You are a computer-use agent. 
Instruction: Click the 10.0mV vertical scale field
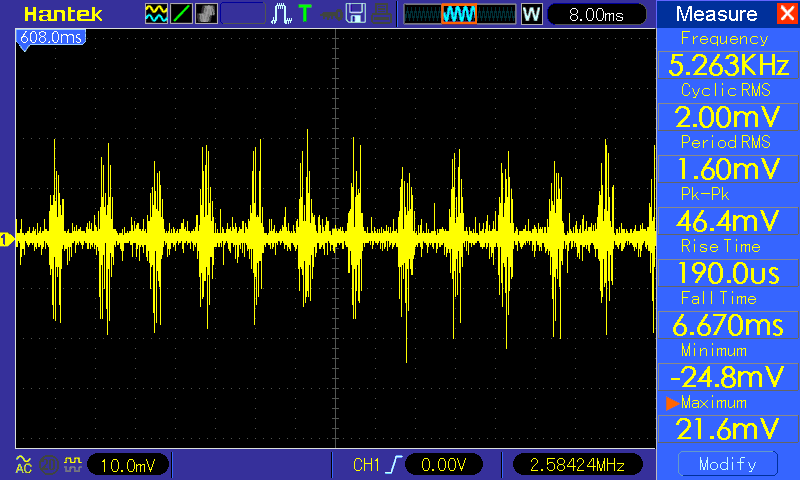(128, 465)
